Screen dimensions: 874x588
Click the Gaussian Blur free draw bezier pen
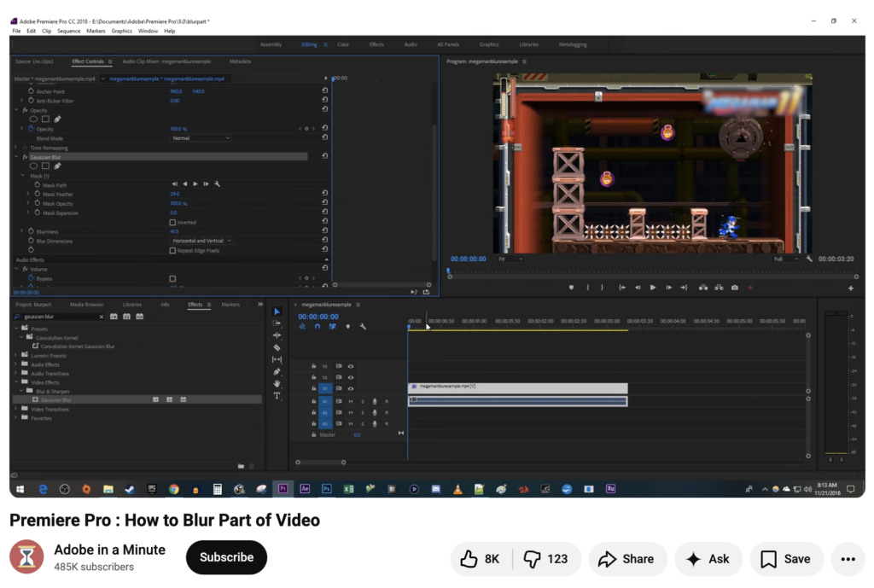(57, 166)
